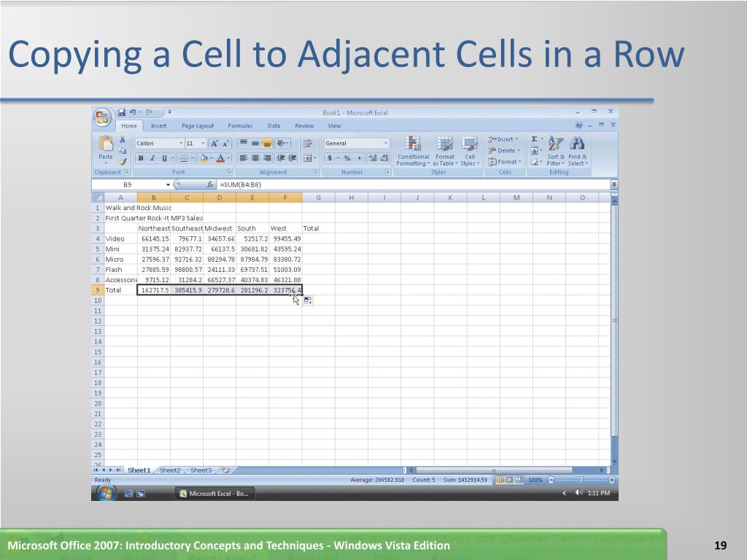Viewport: 747px width, 560px height.
Task: Toggle Italic formatting
Action: 152,158
